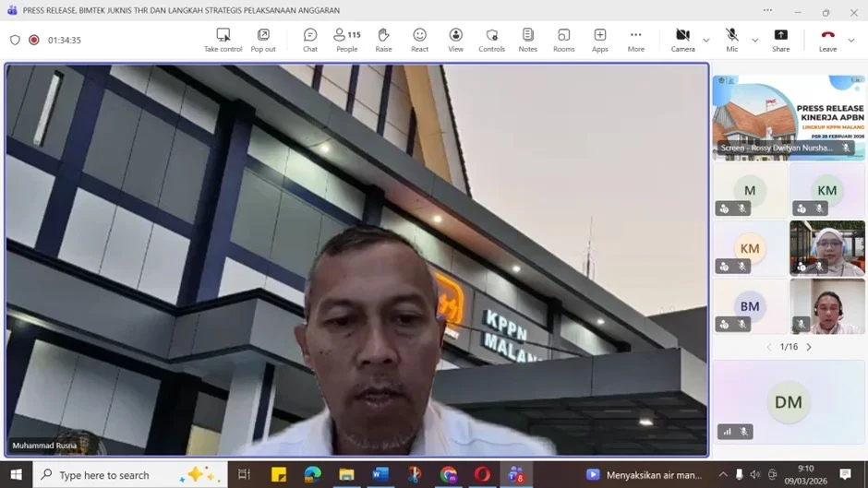Show the People participant list
Screen dimensions: 868x488
pyautogui.click(x=346, y=40)
